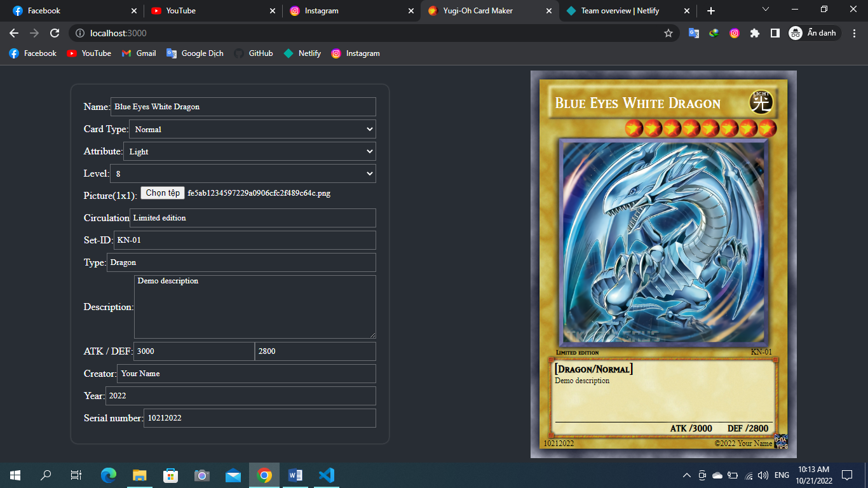Open the Google Translate extension icon
This screenshot has width=868, height=488.
pos(693,33)
